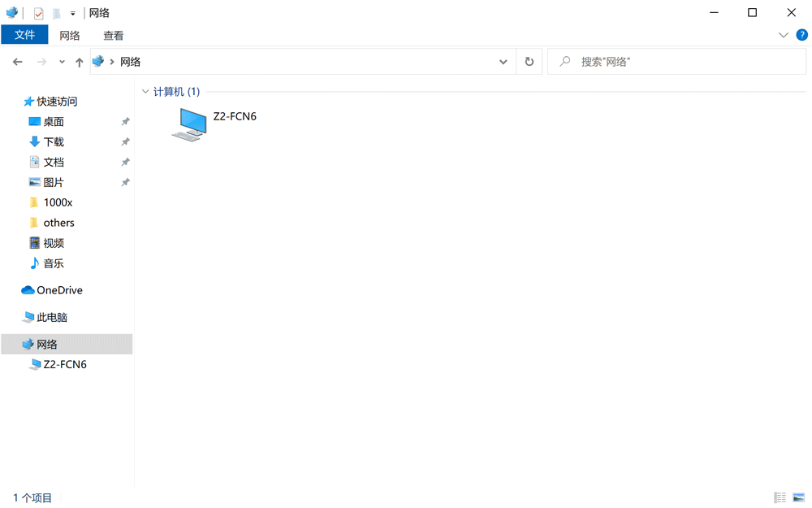This screenshot has height=508, width=812.
Task: Minimize the 网络 window
Action: point(714,12)
